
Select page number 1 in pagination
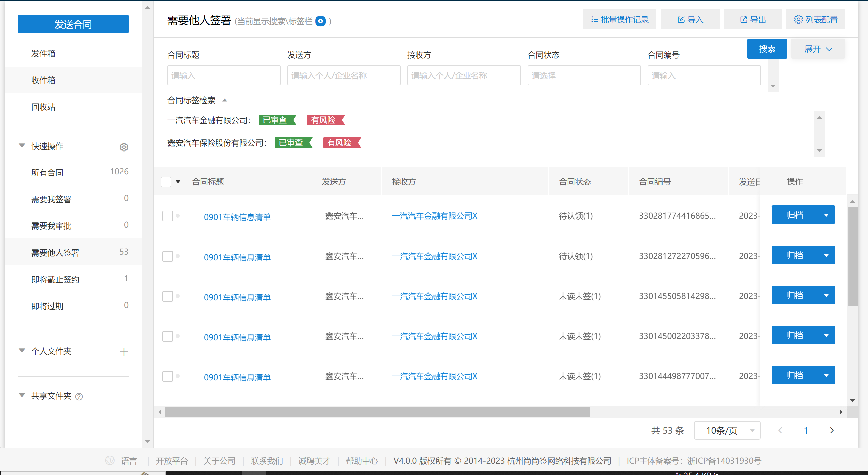point(806,431)
